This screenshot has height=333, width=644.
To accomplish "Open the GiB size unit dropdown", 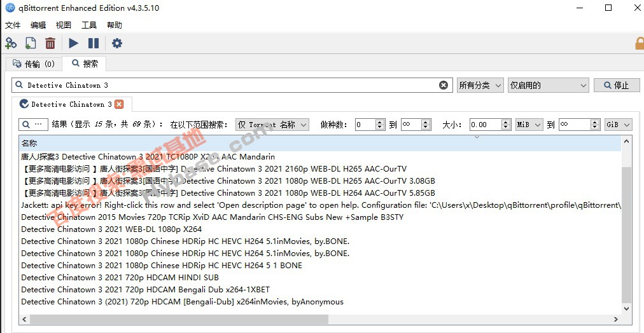I will (x=618, y=125).
